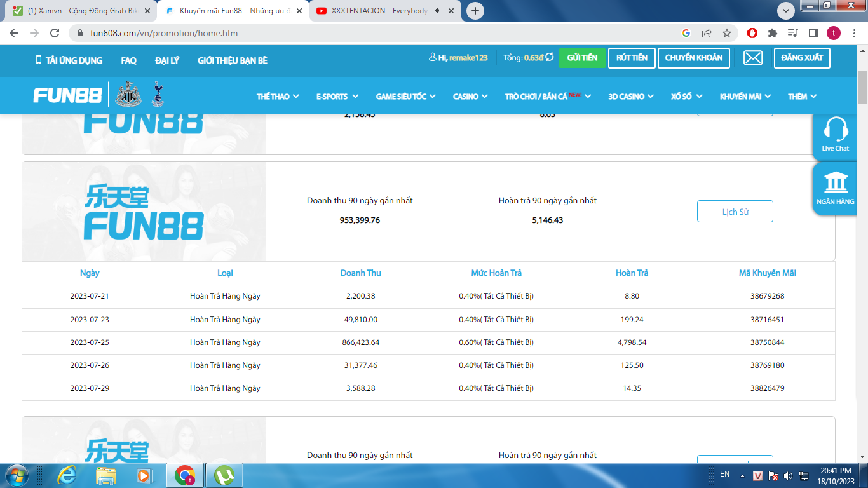Expand the Casino dropdown menu
This screenshot has height=488, width=868.
pos(470,97)
